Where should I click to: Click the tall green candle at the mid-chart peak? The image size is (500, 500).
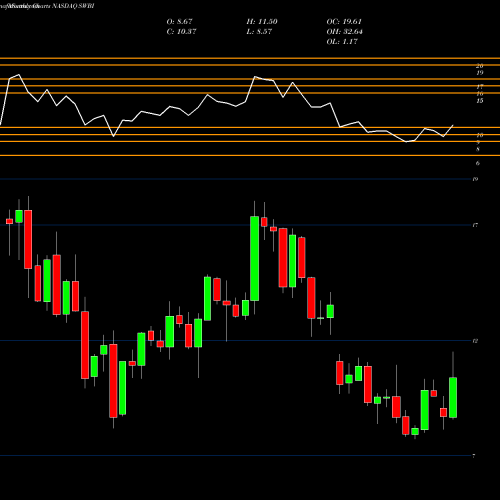(254, 258)
